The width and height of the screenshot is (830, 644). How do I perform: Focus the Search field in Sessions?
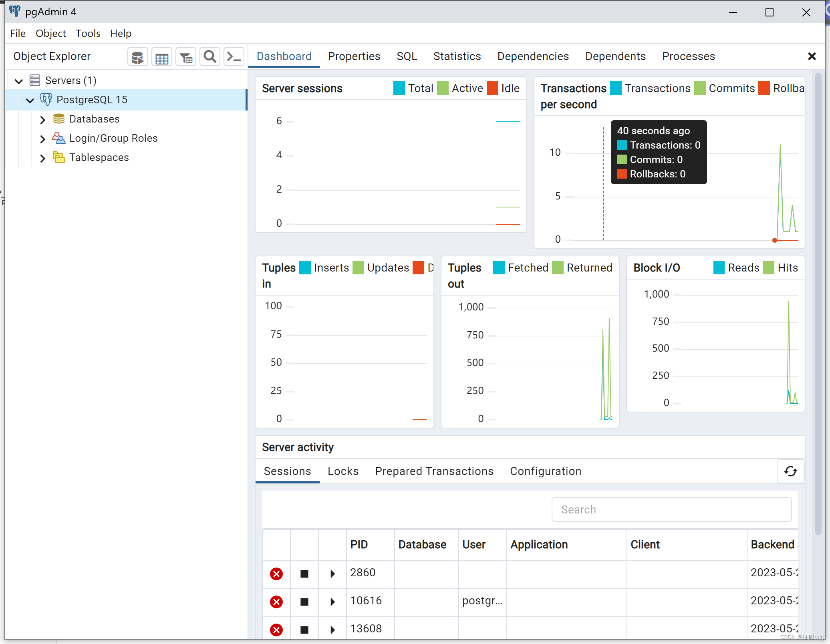click(671, 509)
